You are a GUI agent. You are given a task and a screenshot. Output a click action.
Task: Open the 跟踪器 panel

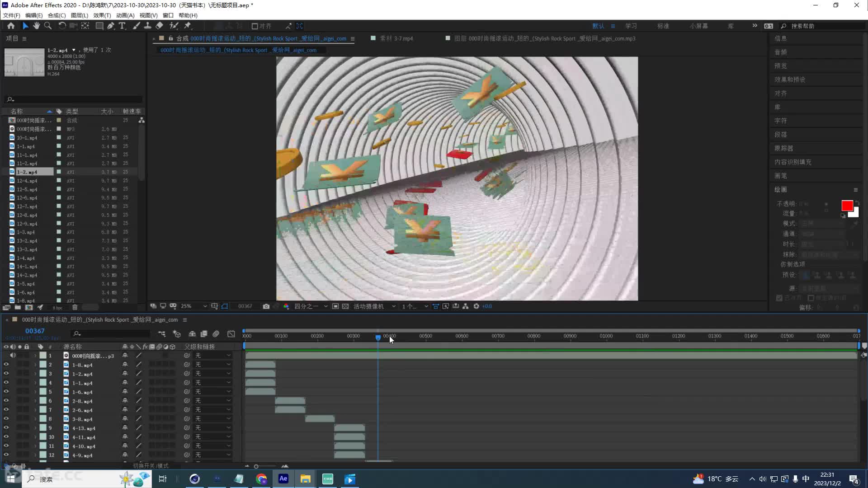[783, 148]
